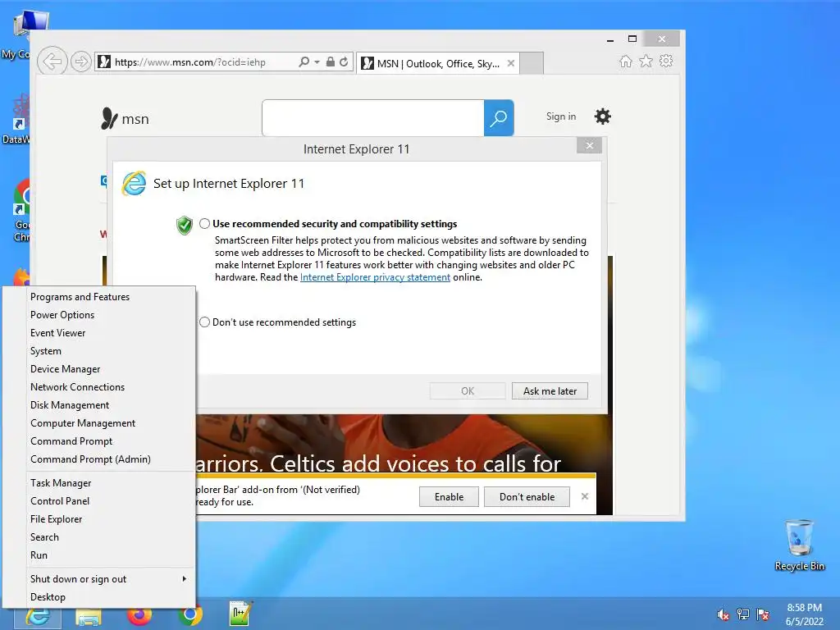Open the Notepad++ taskbar icon
This screenshot has height=630, width=840.
pyautogui.click(x=240, y=614)
